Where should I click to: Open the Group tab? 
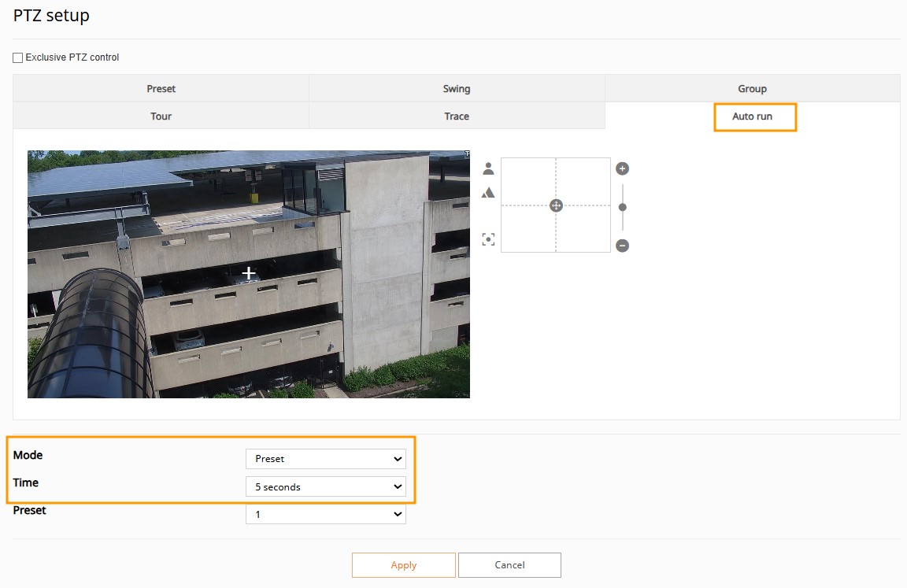pyautogui.click(x=752, y=89)
